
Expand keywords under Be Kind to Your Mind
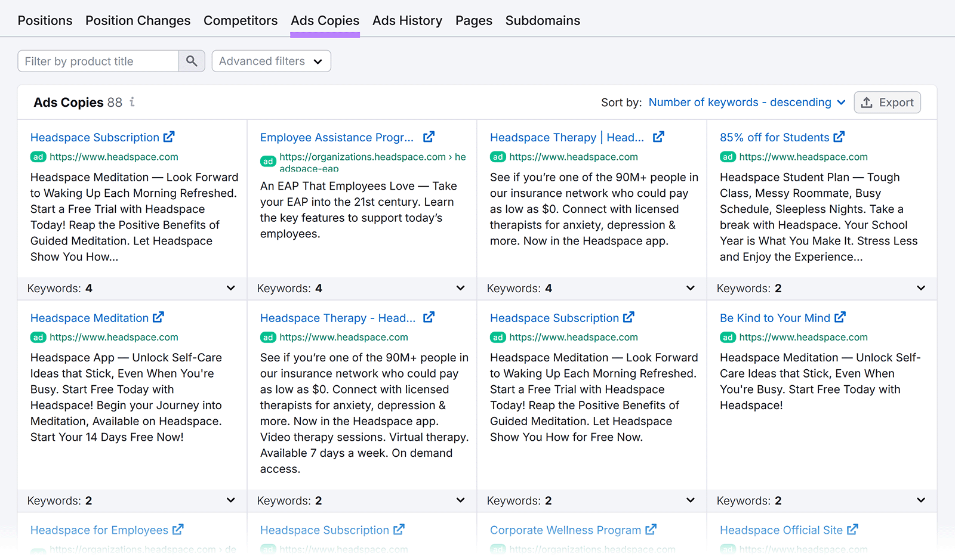click(x=920, y=500)
